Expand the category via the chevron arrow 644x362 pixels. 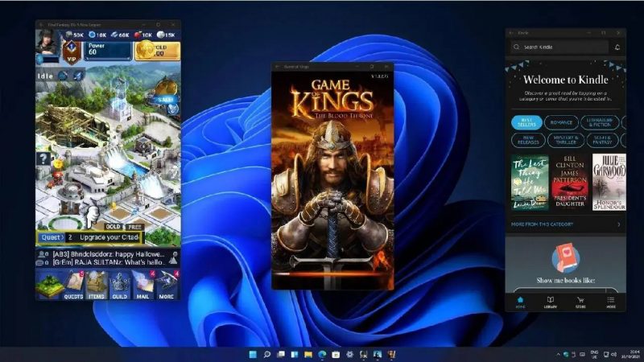(619, 224)
